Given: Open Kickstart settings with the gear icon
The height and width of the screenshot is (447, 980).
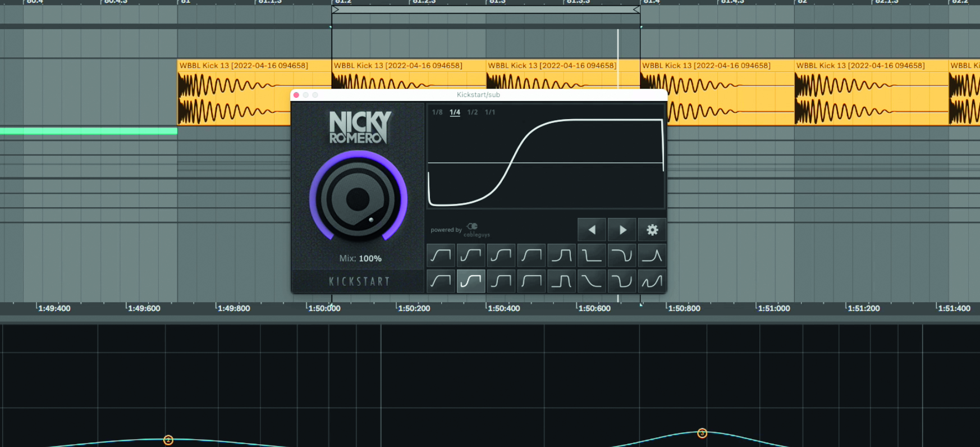Looking at the screenshot, I should pyautogui.click(x=652, y=230).
